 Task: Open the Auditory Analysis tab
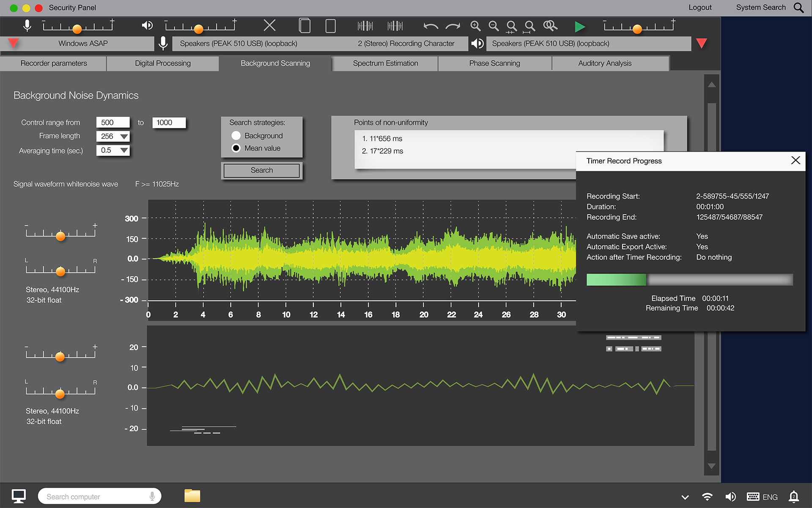605,63
